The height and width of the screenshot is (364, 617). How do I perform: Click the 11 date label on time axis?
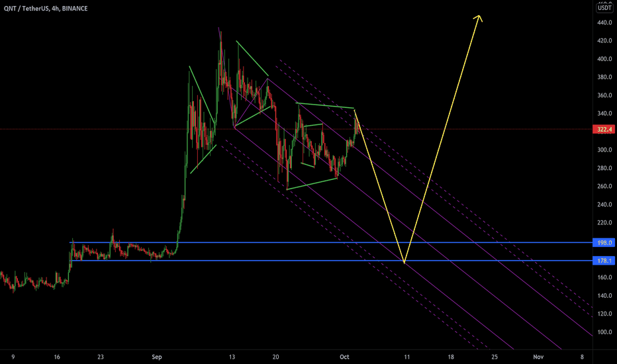407,357
